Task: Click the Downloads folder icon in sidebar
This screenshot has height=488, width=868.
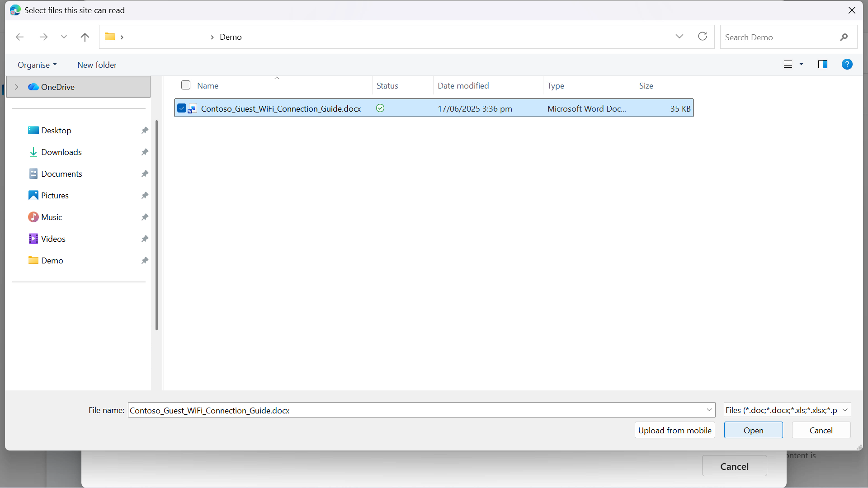Action: 33,152
